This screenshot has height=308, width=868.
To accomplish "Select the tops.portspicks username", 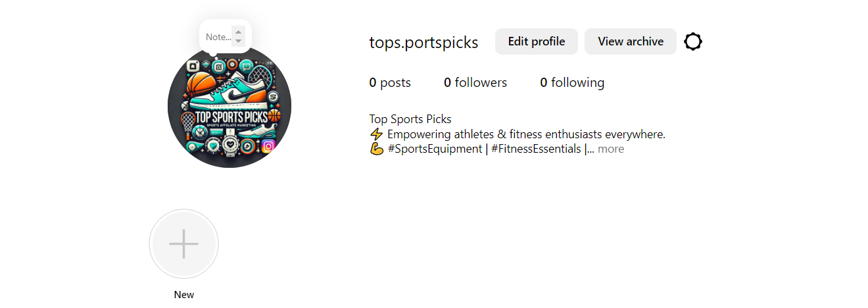I will 423,43.
